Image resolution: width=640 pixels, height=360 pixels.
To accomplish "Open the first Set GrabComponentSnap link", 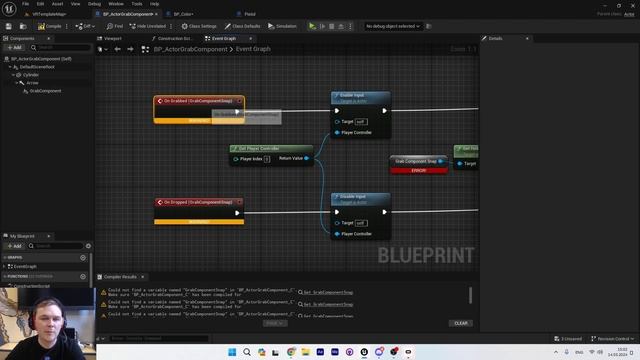I will click(x=328, y=292).
